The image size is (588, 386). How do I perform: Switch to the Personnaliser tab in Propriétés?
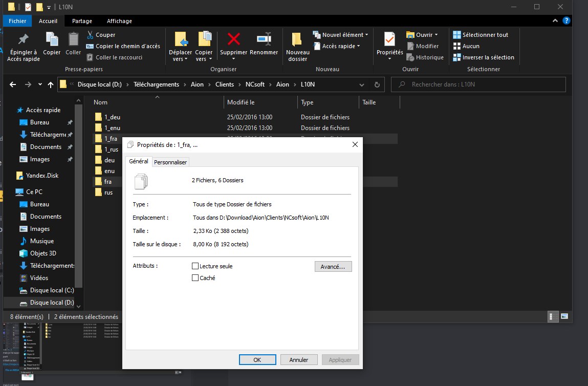170,162
